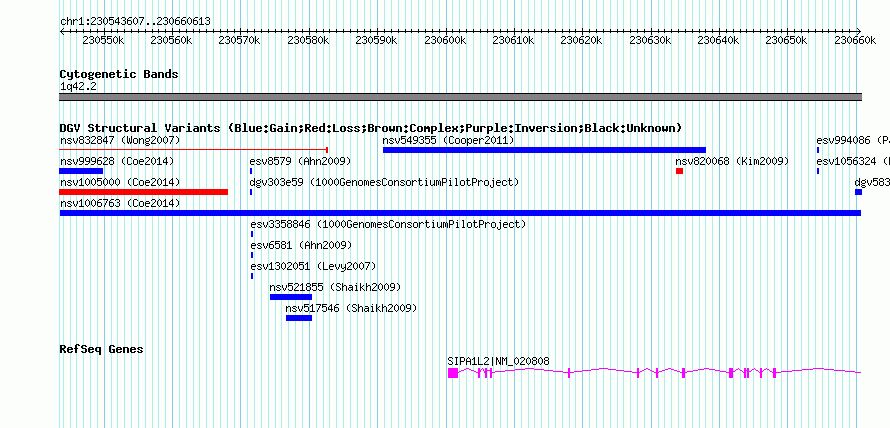
Task: Open the nsv1006763 (Coe2014) label
Action: pyautogui.click(x=120, y=203)
